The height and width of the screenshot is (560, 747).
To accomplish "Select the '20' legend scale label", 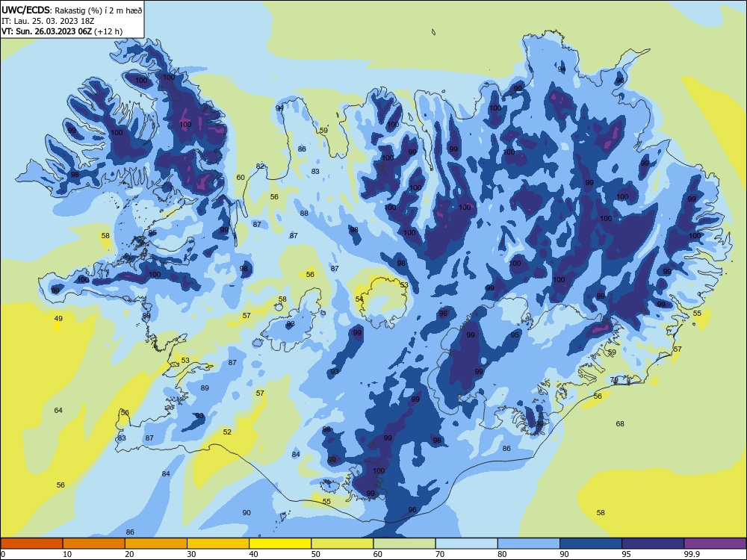I will point(129,554).
